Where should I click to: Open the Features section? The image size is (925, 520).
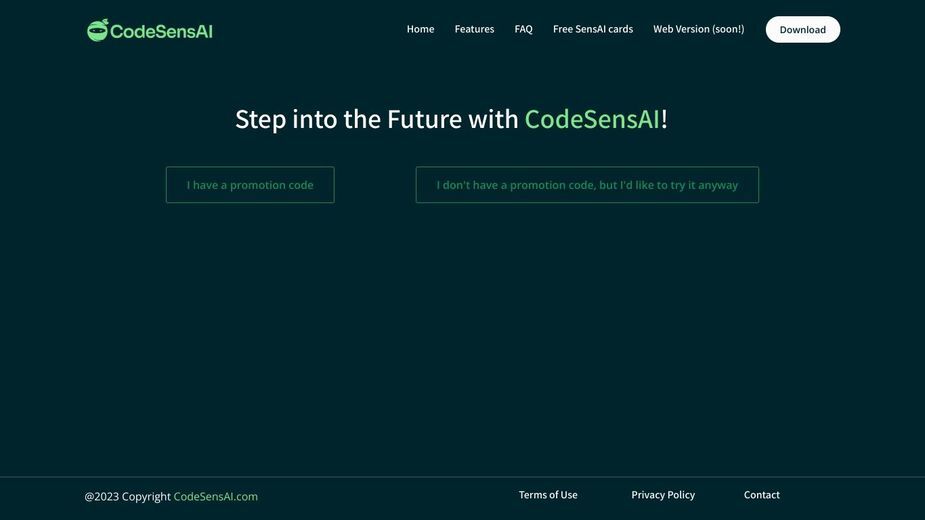(474, 29)
